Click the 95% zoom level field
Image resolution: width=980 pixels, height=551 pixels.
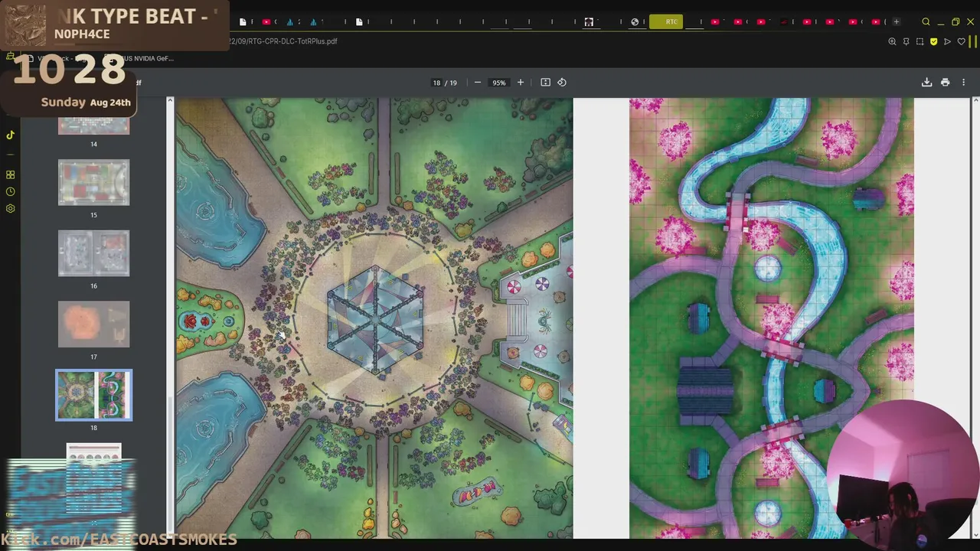499,83
